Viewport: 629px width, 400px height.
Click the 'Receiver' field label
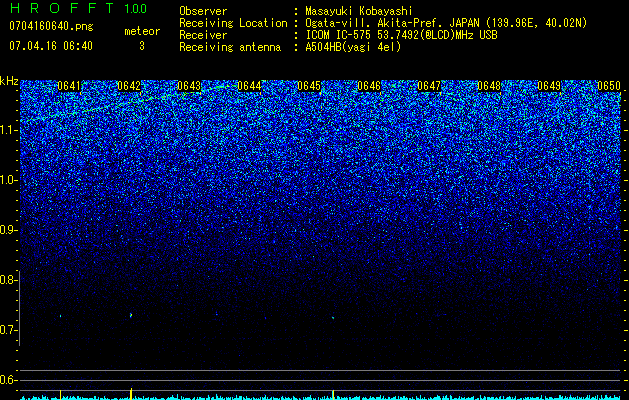203,35
